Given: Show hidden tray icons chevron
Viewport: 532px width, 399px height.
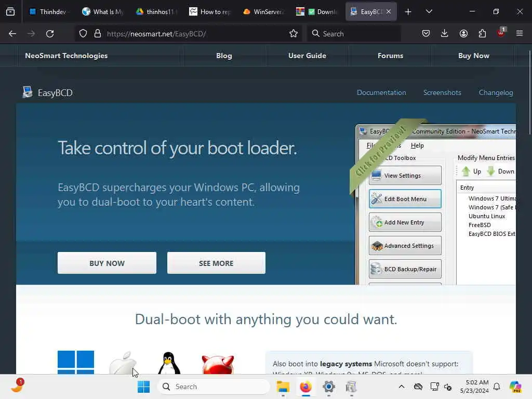Looking at the screenshot, I should pyautogui.click(x=402, y=387).
